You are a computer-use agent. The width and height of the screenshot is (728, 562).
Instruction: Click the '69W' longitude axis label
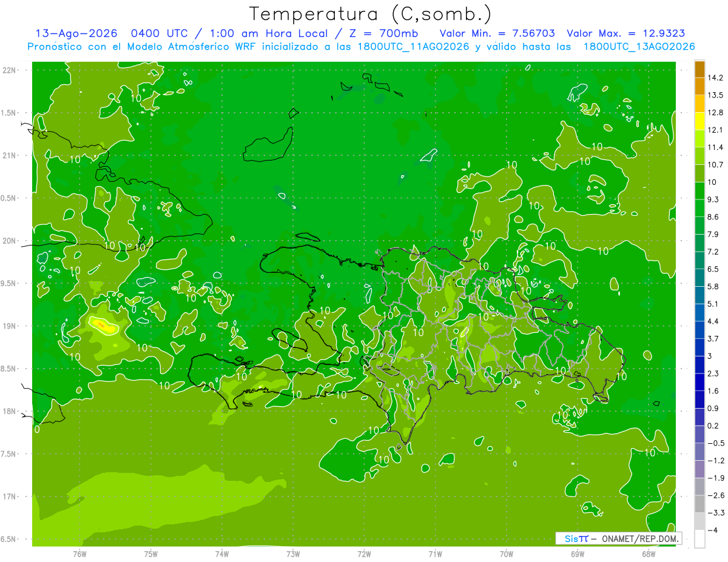click(578, 554)
